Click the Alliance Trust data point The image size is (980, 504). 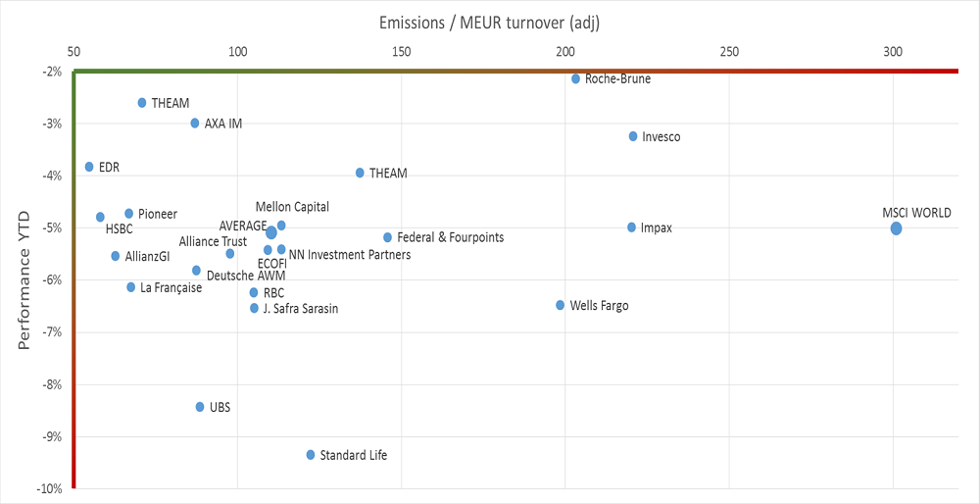230,253
